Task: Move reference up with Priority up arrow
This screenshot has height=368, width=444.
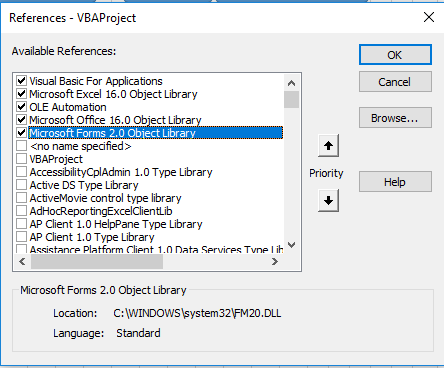Action: [328, 146]
